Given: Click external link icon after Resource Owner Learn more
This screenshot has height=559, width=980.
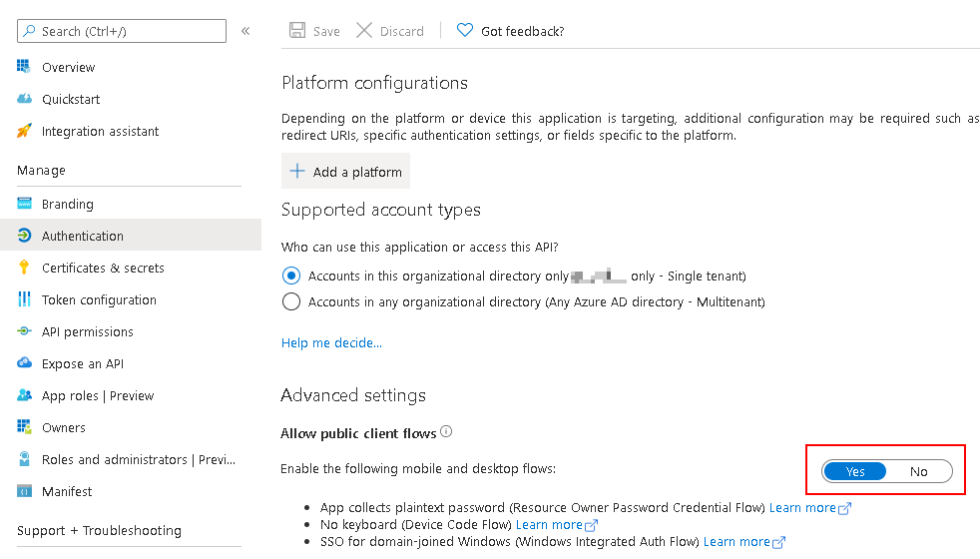Looking at the screenshot, I should (x=844, y=508).
